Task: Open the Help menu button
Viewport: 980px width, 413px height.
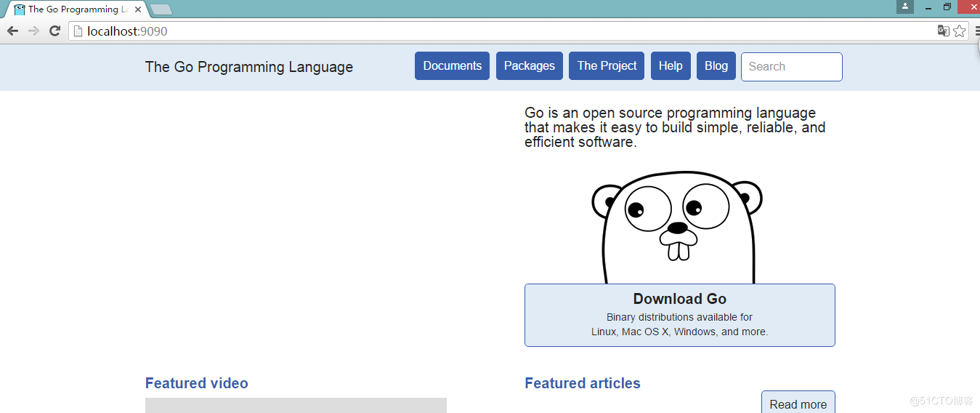Action: (671, 66)
